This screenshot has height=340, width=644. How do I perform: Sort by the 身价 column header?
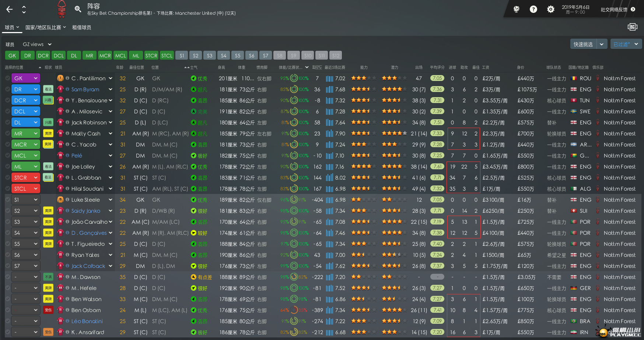[521, 67]
